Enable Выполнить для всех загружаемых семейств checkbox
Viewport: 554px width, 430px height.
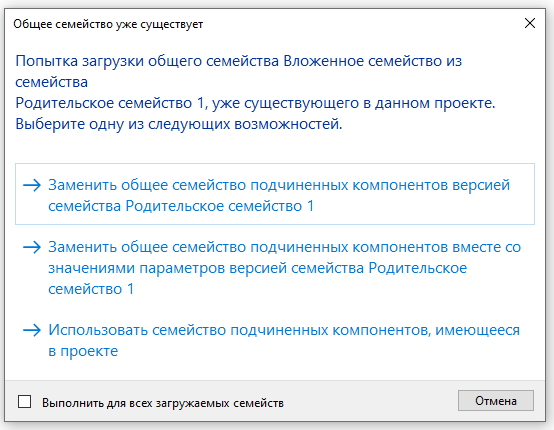(x=24, y=402)
